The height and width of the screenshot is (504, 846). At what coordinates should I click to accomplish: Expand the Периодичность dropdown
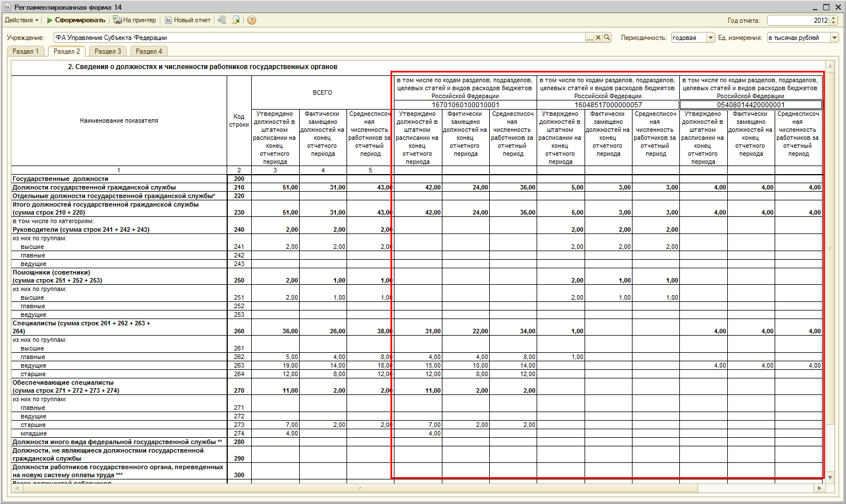(711, 38)
